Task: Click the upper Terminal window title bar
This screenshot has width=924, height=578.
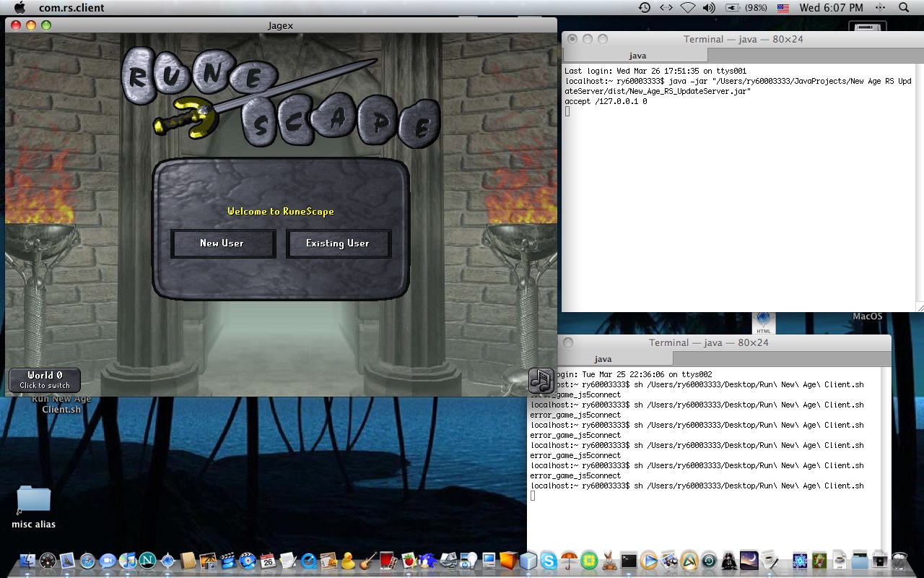Action: (x=743, y=39)
